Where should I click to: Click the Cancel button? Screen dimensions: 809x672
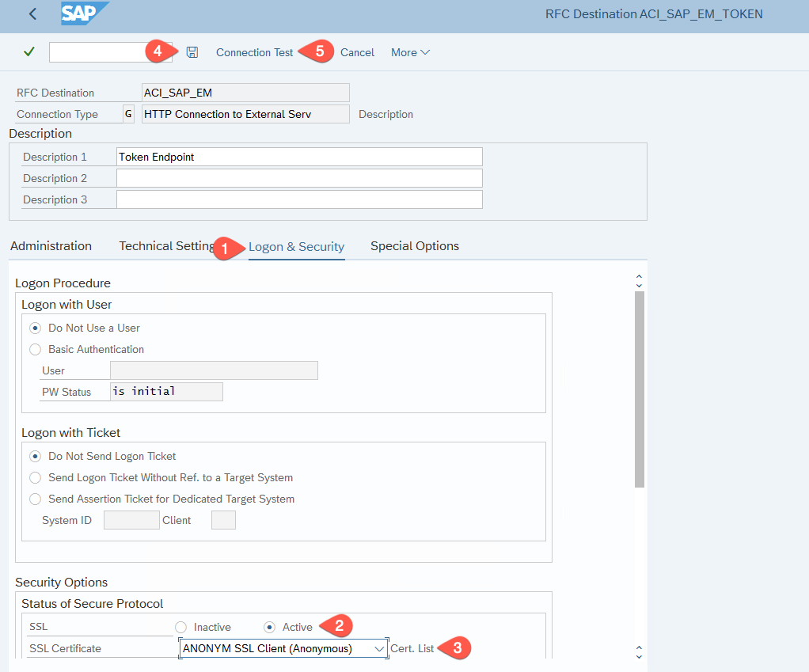click(x=357, y=52)
